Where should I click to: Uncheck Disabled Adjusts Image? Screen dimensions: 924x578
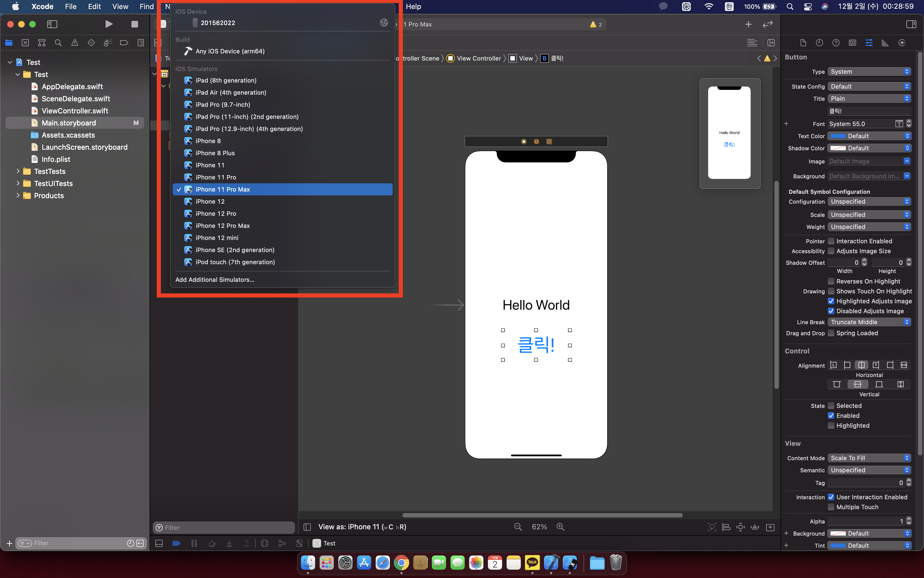831,311
